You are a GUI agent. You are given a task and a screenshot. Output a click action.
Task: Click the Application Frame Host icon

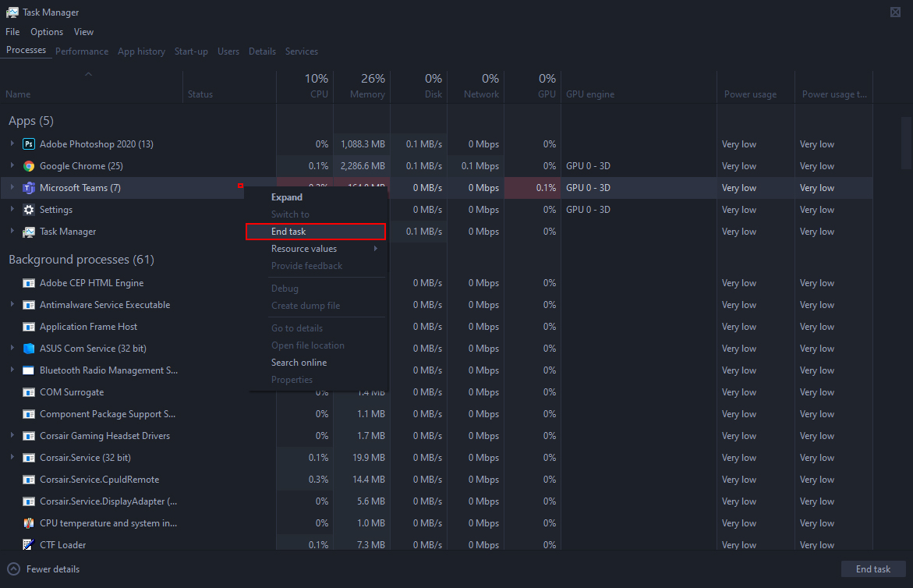coord(29,327)
